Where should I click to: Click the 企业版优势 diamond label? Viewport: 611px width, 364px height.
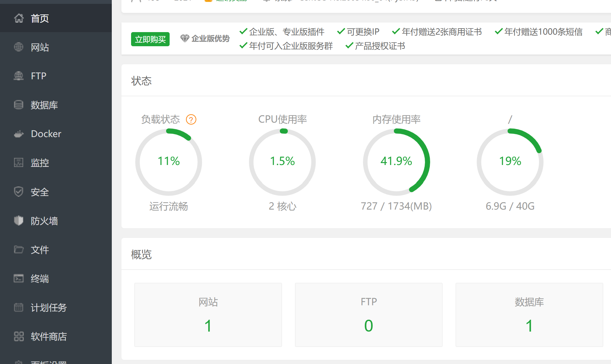pyautogui.click(x=205, y=39)
